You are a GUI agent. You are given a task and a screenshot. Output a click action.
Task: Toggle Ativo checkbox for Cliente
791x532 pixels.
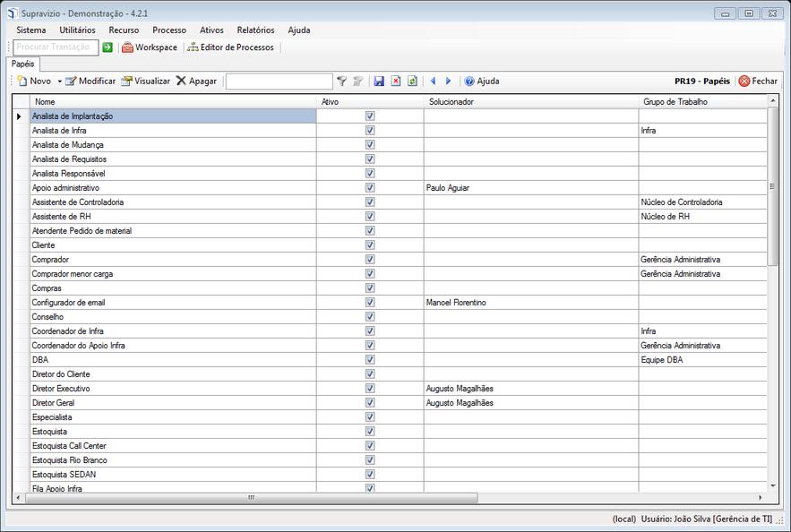click(370, 245)
